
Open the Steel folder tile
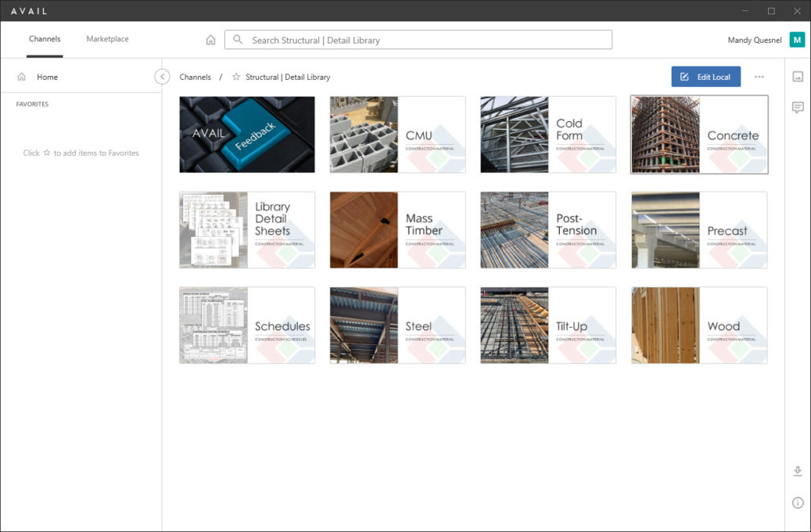(398, 325)
